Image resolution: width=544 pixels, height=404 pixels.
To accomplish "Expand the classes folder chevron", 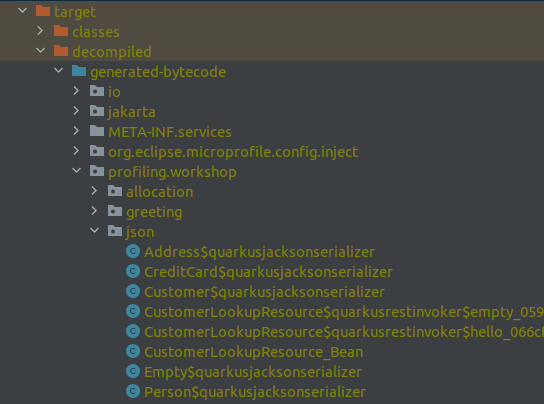I will click(40, 31).
